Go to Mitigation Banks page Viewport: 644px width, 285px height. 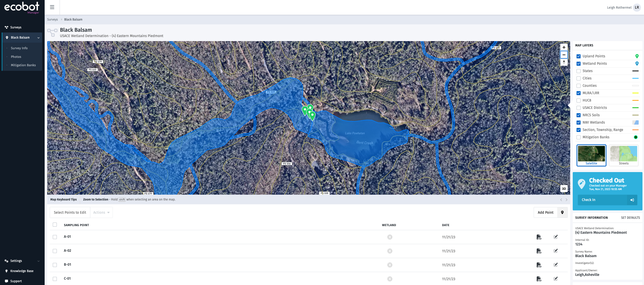(x=23, y=65)
